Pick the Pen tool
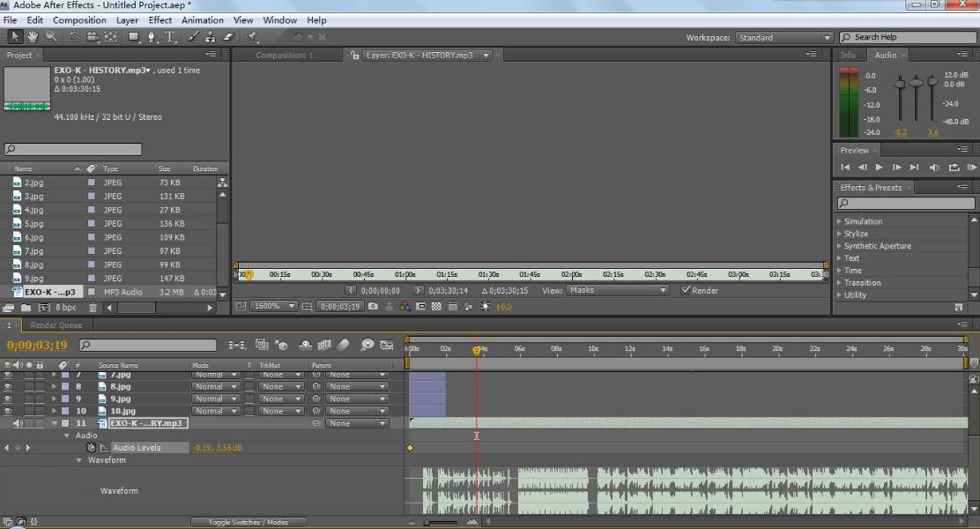The image size is (980, 529). point(152,37)
